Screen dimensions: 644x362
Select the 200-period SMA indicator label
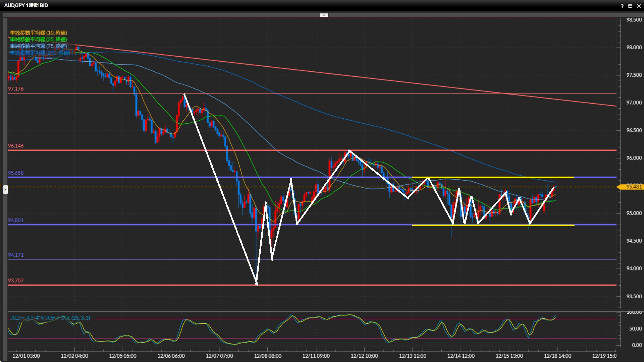(40, 53)
